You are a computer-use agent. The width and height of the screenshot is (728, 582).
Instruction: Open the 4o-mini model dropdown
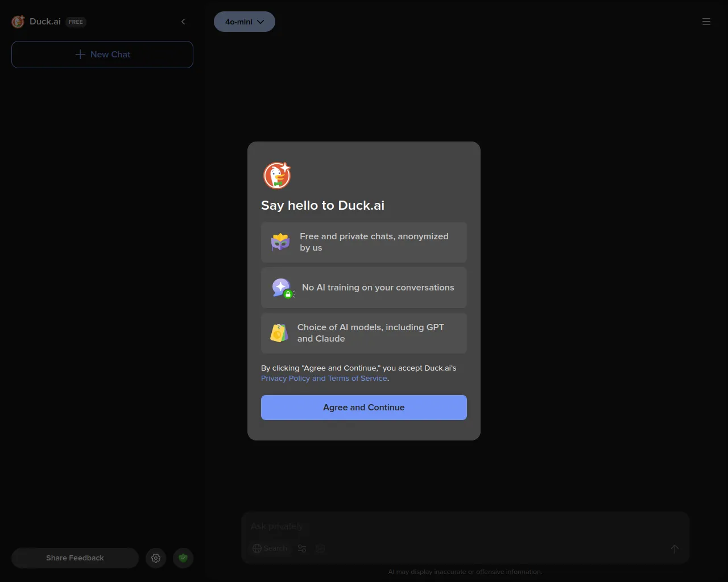pos(245,22)
